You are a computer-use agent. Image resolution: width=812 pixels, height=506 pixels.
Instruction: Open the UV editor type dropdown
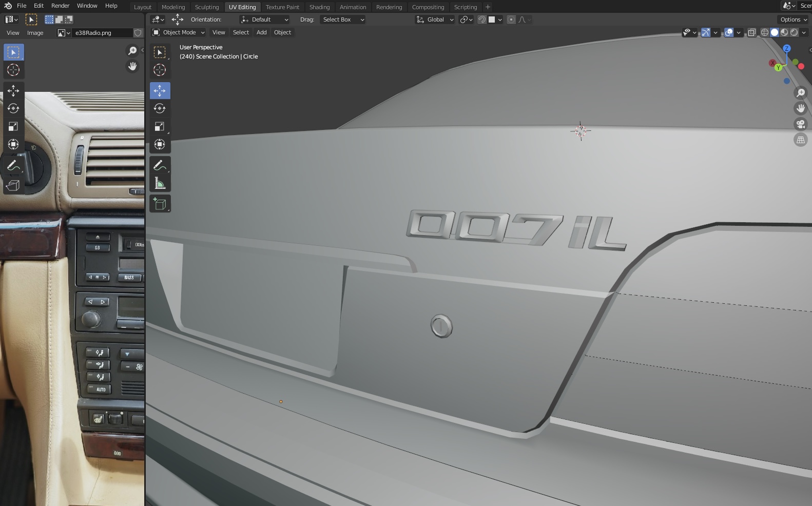click(x=11, y=20)
